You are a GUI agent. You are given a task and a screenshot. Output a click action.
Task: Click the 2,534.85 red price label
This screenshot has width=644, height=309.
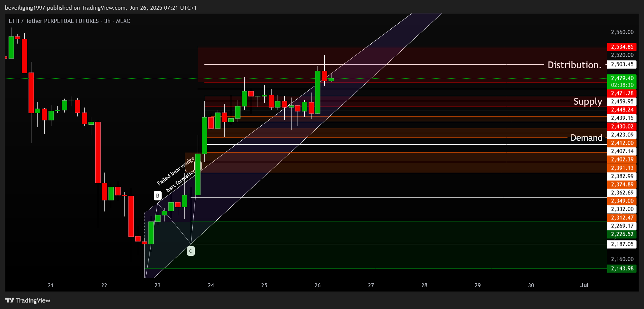tap(622, 47)
